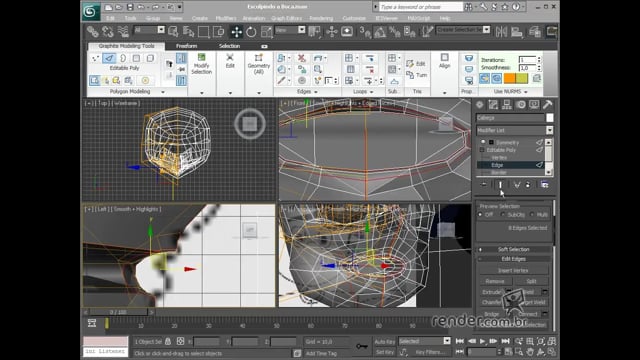The image size is (640, 360).
Task: Click the Pin Stack icon
Action: point(484,184)
